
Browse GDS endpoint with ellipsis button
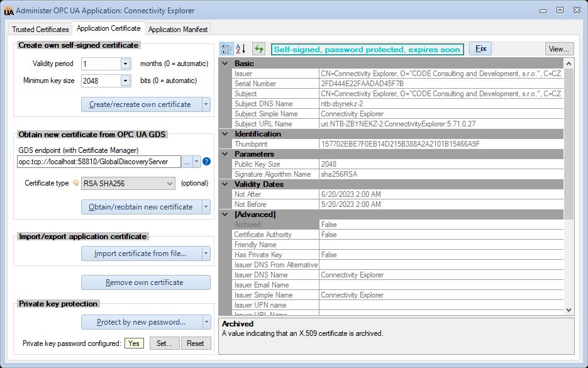coord(187,162)
